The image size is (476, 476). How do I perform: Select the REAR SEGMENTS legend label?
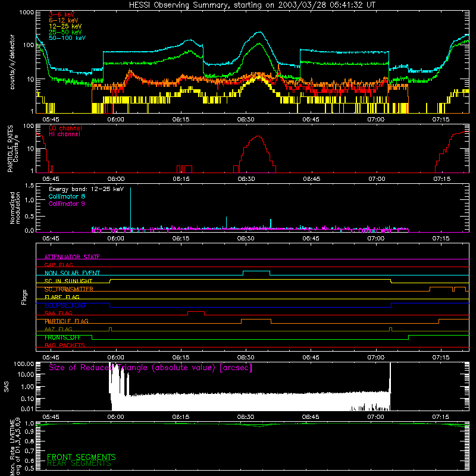click(79, 464)
